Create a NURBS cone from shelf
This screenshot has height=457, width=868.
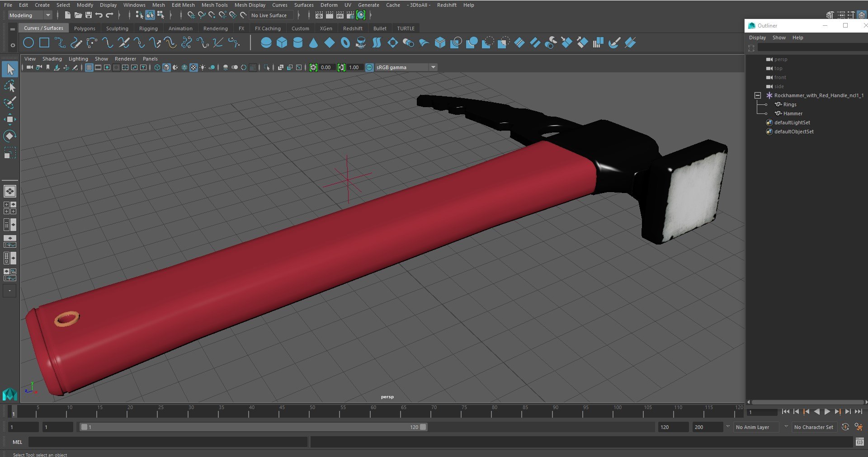(x=313, y=43)
